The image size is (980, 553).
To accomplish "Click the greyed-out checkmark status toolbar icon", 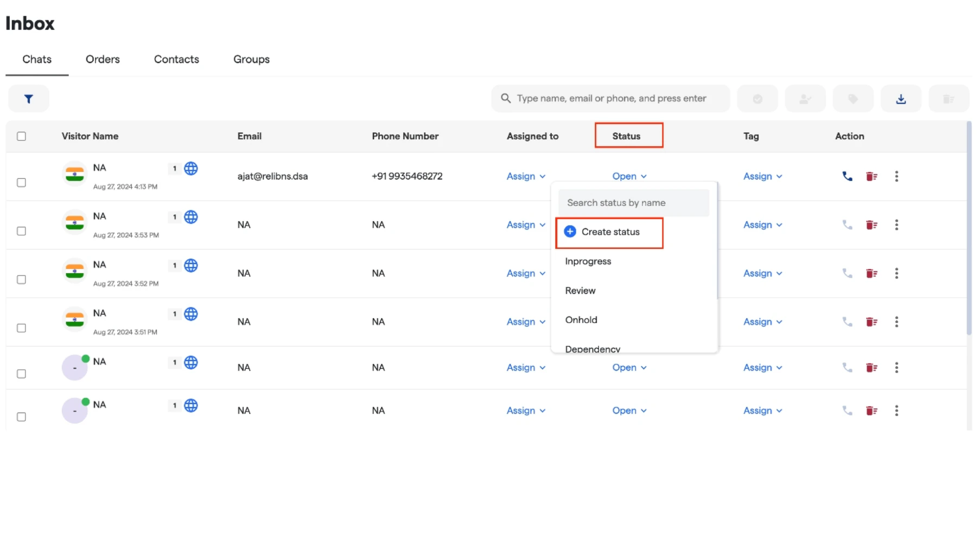I will [757, 99].
